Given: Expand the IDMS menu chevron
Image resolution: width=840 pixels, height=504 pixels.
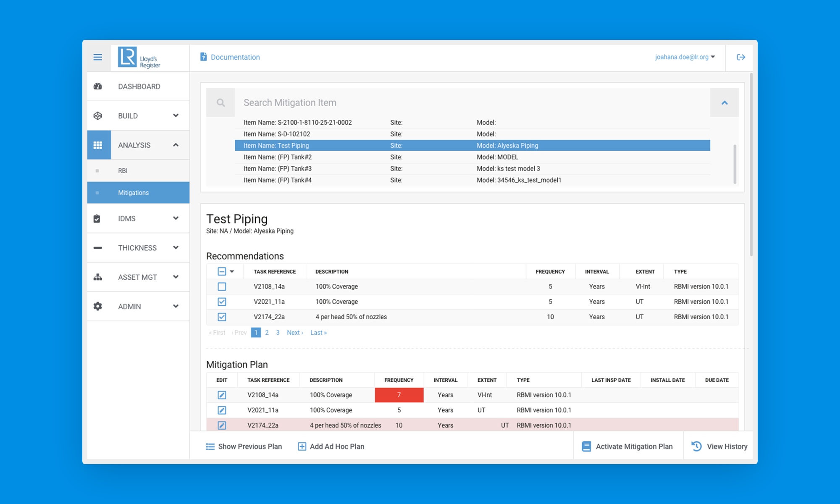Looking at the screenshot, I should (x=176, y=218).
